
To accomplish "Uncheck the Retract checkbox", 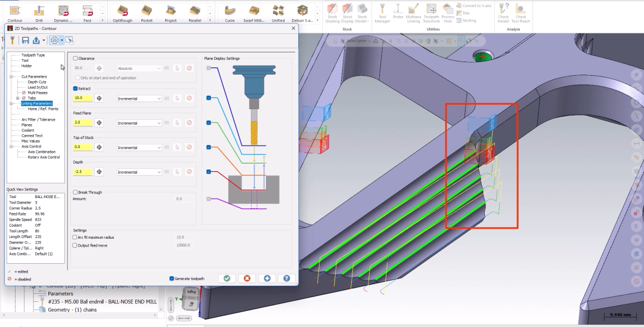I will click(x=76, y=88).
